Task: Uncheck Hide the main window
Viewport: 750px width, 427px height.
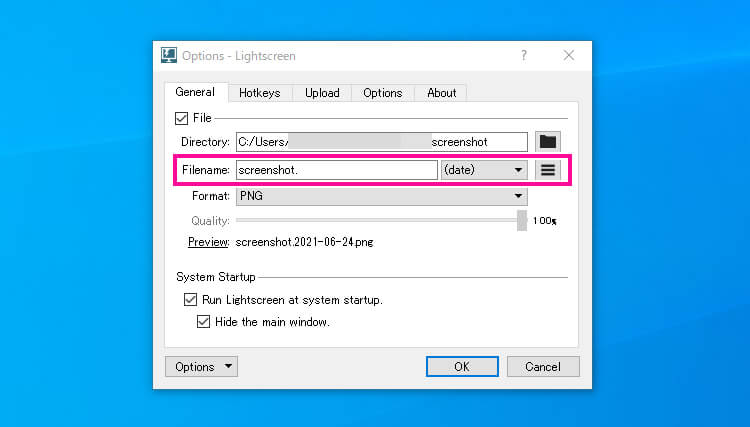Action: coord(204,322)
